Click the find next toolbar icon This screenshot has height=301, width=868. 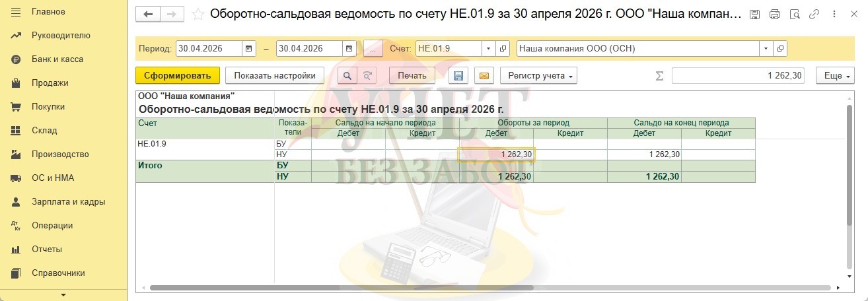[367, 75]
